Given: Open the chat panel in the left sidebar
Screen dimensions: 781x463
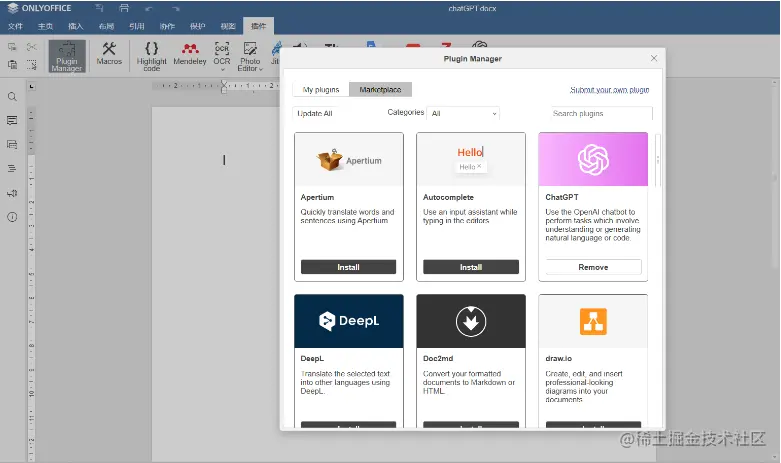Looking at the screenshot, I should [x=12, y=144].
